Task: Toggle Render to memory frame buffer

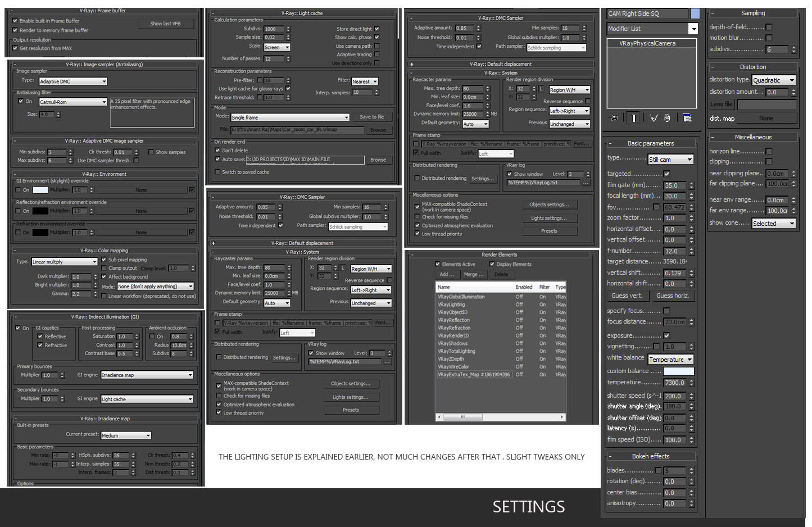Action: tap(15, 30)
